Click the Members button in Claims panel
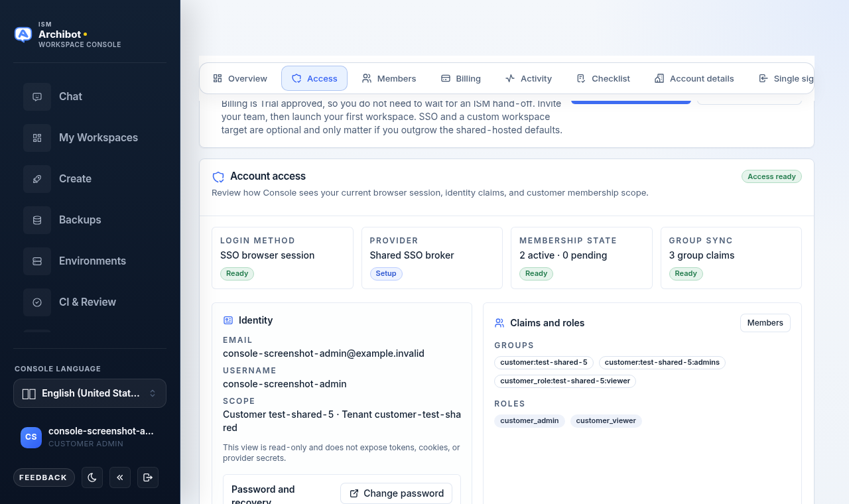The image size is (849, 504). [765, 323]
